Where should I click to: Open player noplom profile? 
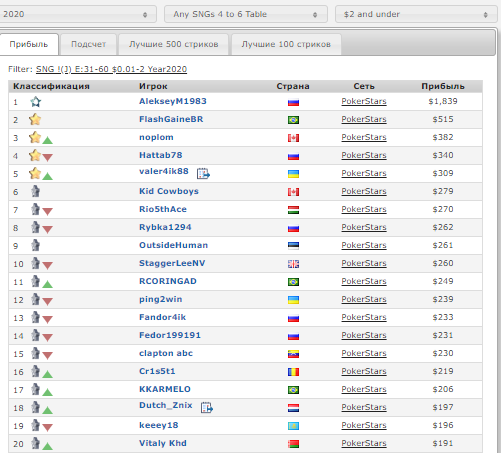point(156,137)
